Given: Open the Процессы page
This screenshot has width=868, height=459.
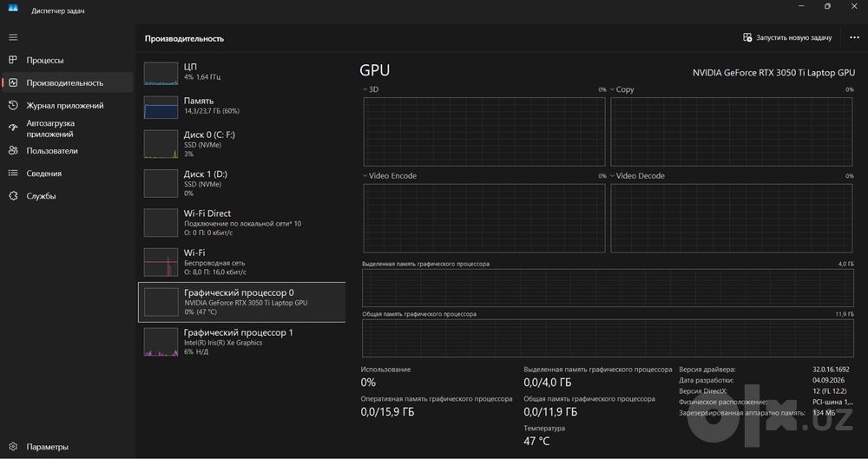Looking at the screenshot, I should (68, 60).
